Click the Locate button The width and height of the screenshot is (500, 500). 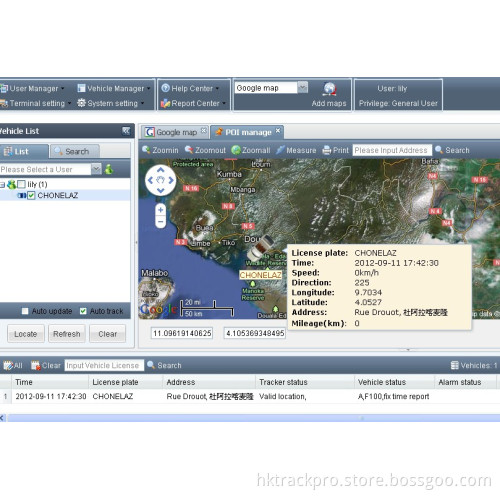(26, 334)
